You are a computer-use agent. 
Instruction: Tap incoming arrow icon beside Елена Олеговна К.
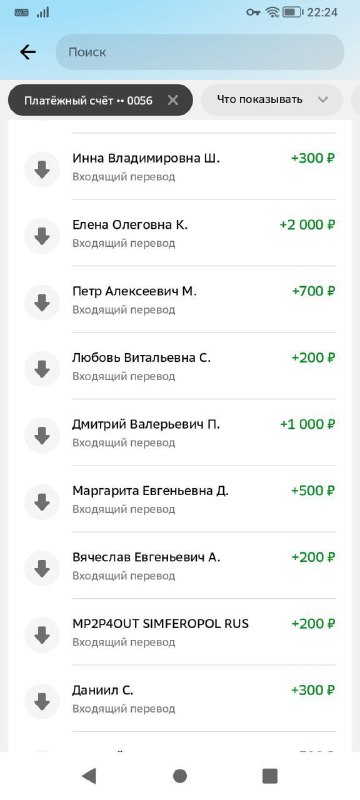coord(42,236)
